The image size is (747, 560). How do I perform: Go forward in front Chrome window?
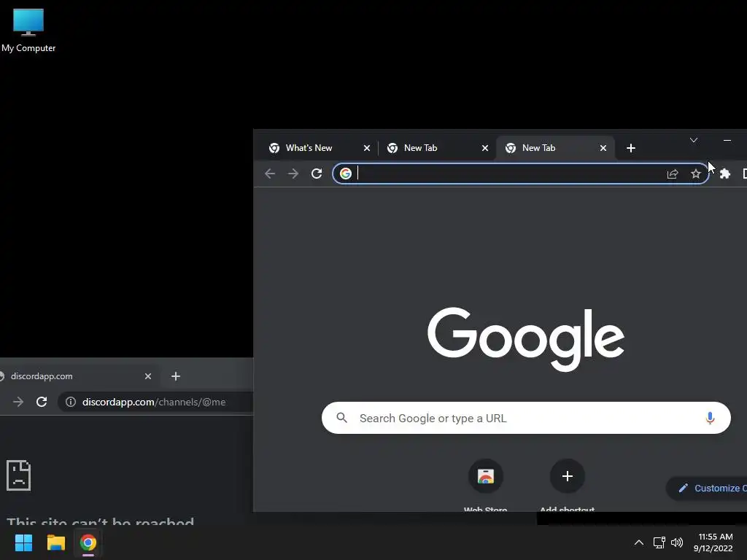pos(293,174)
